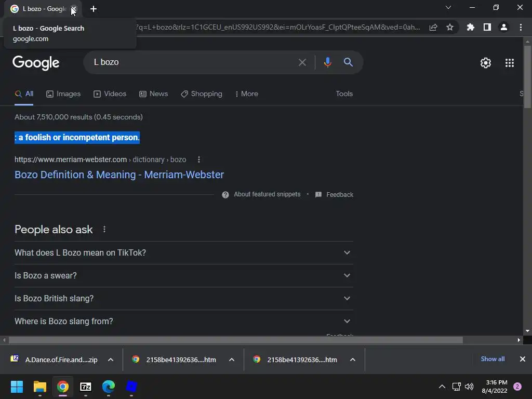Show hidden system tray icons
Screen dimensions: 532x399
click(442, 387)
